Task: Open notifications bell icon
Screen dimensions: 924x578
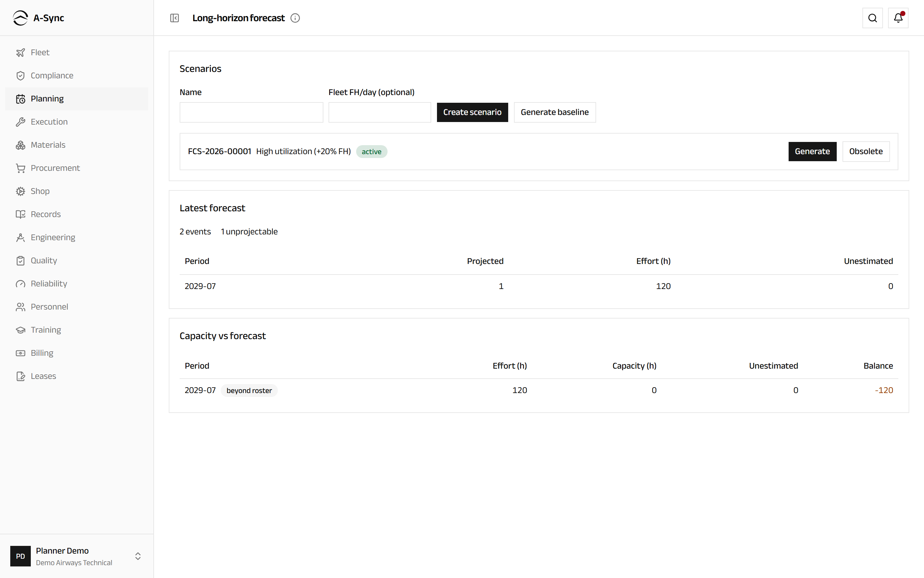Action: (x=898, y=18)
